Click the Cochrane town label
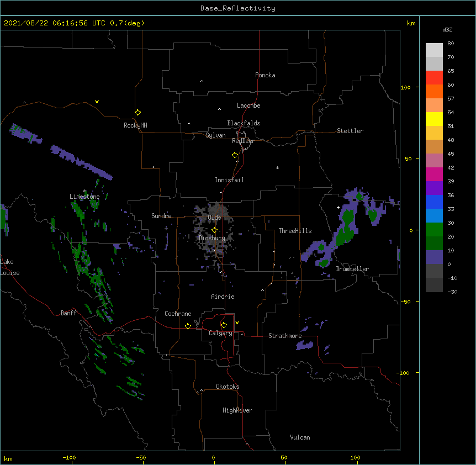This screenshot has width=476, height=465. pyautogui.click(x=178, y=314)
